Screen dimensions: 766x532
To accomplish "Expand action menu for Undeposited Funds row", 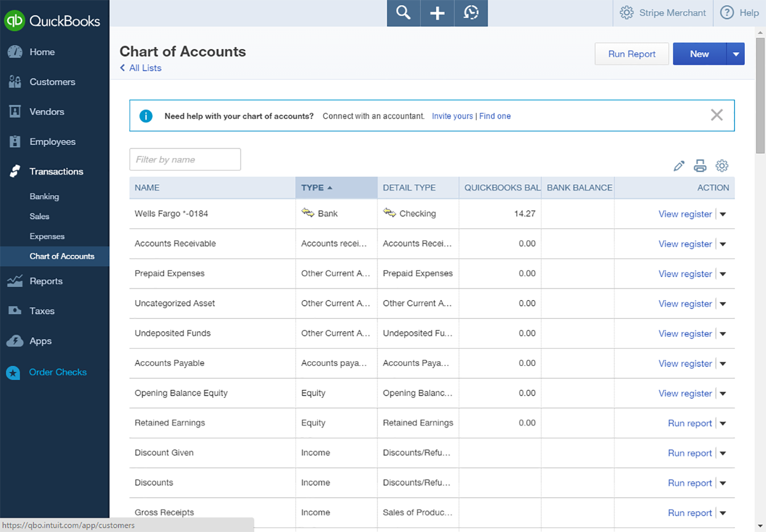I will click(x=723, y=334).
